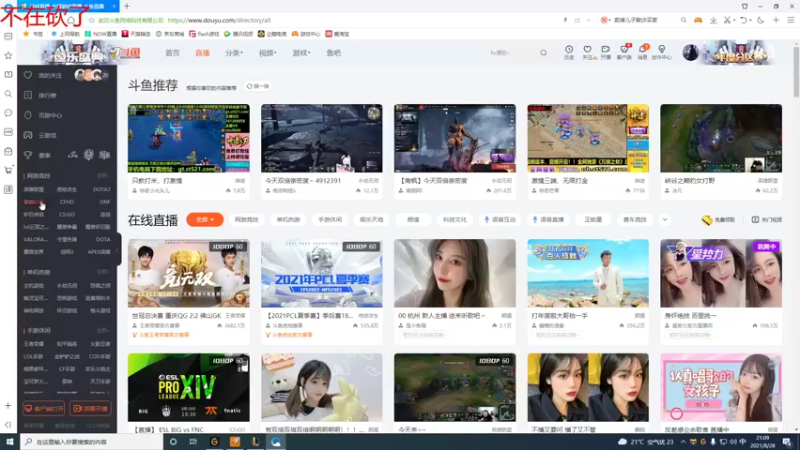The height and width of the screenshot is (450, 800).
Task: Open the 消息 messages bell icon
Action: [x=643, y=52]
